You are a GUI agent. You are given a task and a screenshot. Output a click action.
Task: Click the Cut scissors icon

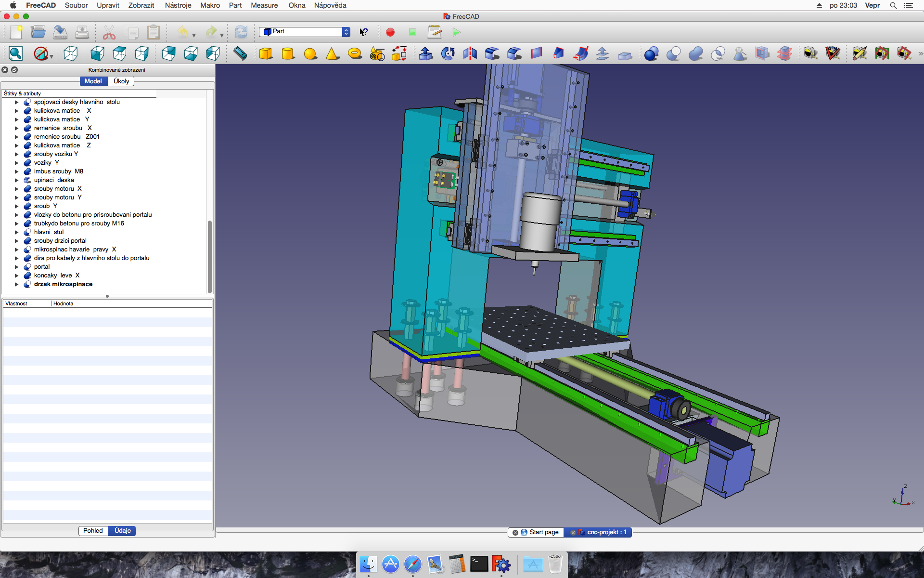coord(109,32)
